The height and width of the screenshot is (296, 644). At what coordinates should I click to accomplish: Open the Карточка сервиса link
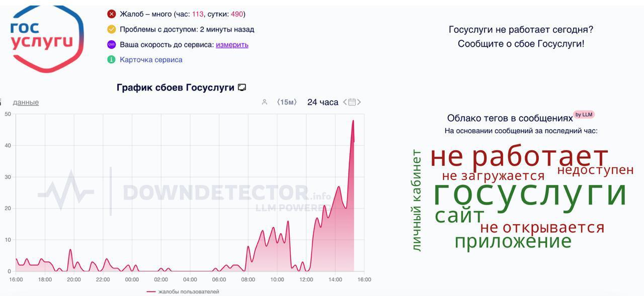151,59
